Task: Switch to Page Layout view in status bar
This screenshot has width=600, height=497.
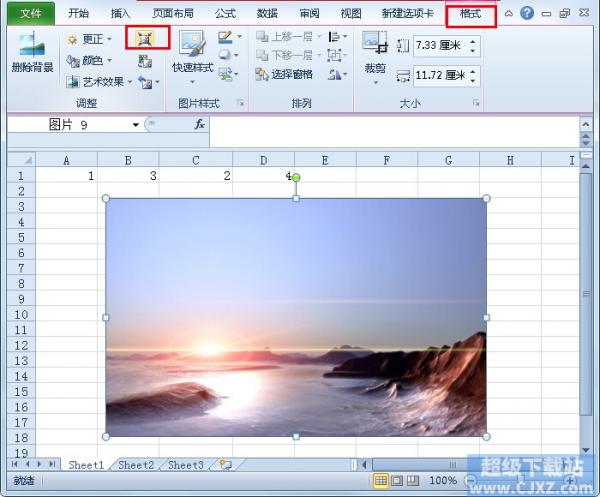Action: click(397, 481)
